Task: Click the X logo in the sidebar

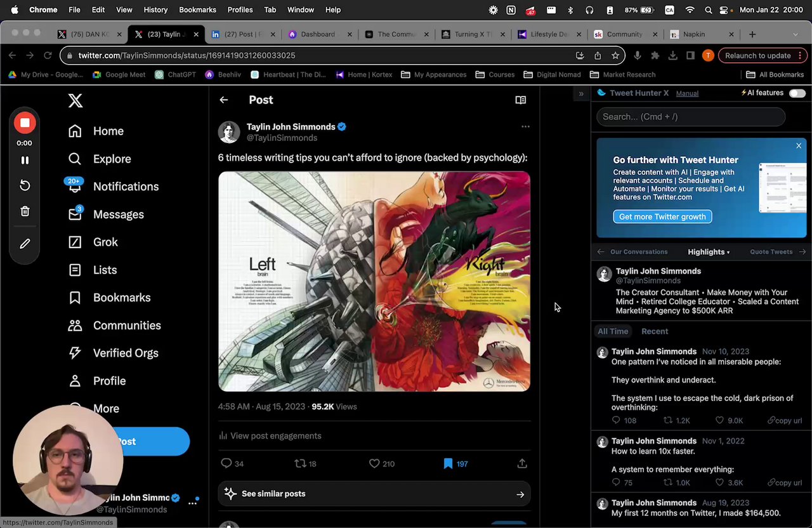Action: (x=75, y=100)
